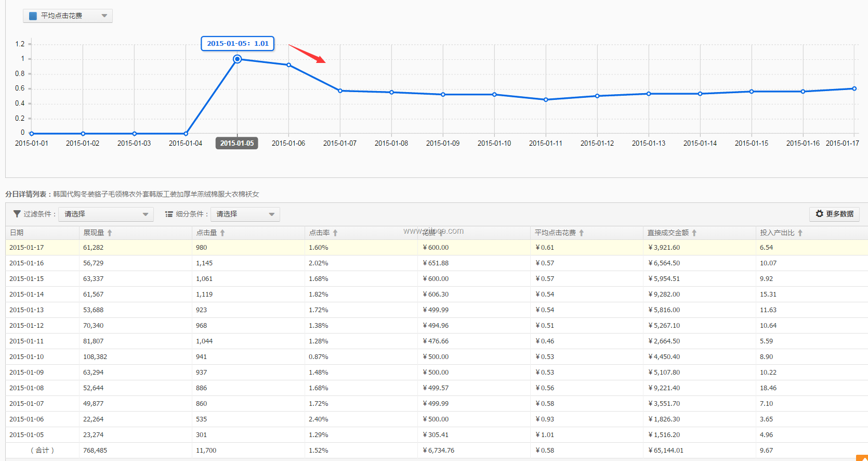This screenshot has height=461, width=868.
Task: Click the ¥65,144.01 total transaction amount
Action: tap(666, 451)
